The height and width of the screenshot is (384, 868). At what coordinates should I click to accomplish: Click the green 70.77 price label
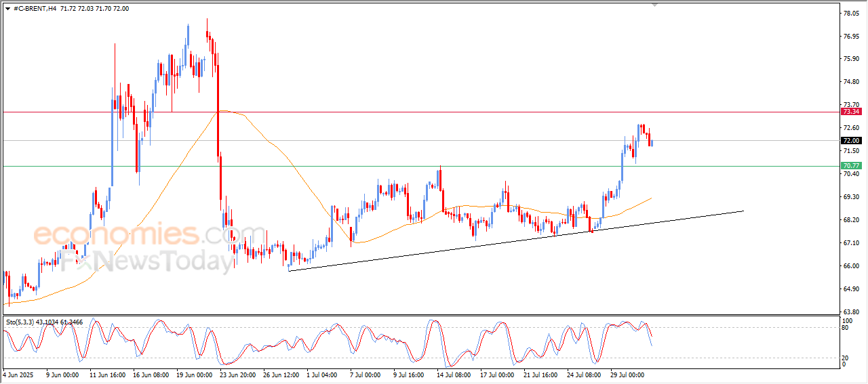[x=850, y=165]
